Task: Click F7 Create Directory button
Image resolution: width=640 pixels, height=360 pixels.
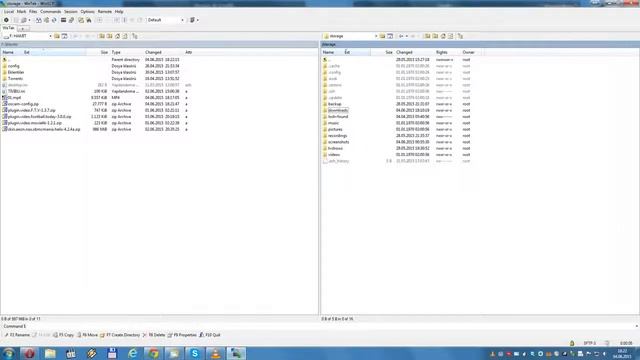Action: coord(120,335)
